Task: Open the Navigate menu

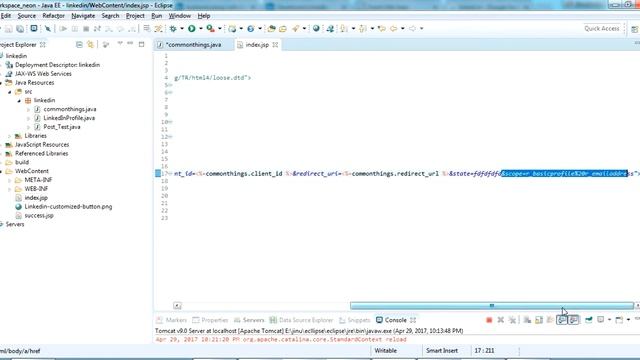Action: coord(83,16)
